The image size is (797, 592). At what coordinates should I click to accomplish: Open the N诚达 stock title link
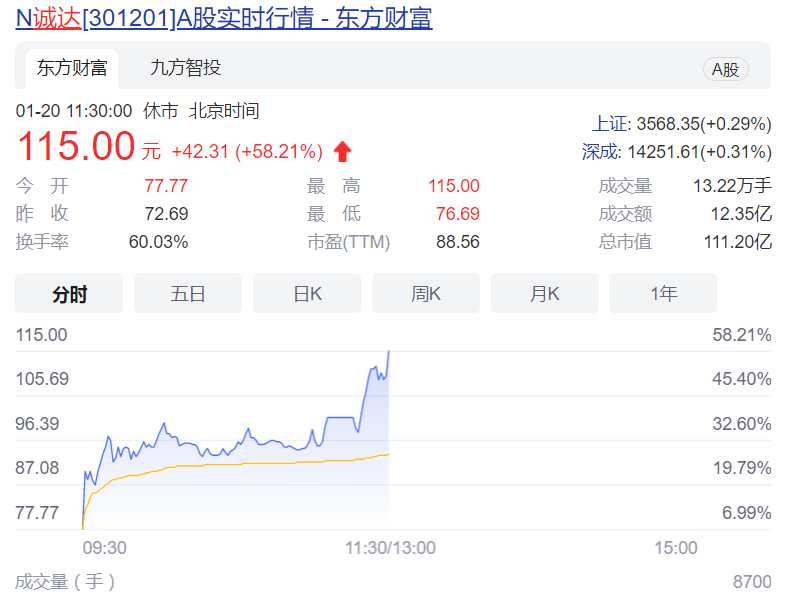224,18
